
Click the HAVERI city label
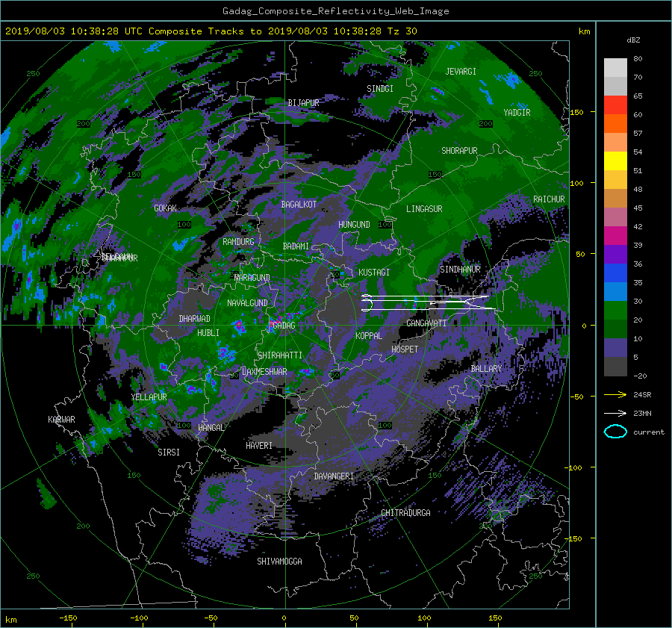[x=259, y=447]
